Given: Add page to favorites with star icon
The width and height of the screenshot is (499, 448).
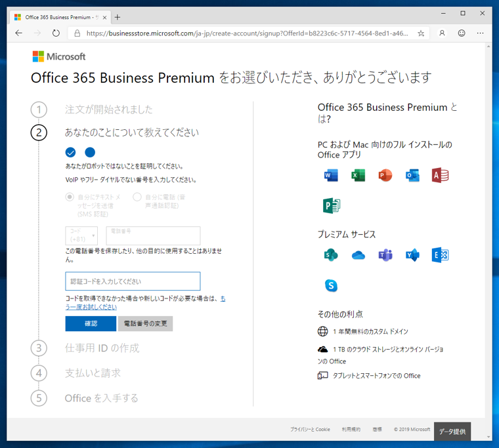Looking at the screenshot, I should (421, 33).
